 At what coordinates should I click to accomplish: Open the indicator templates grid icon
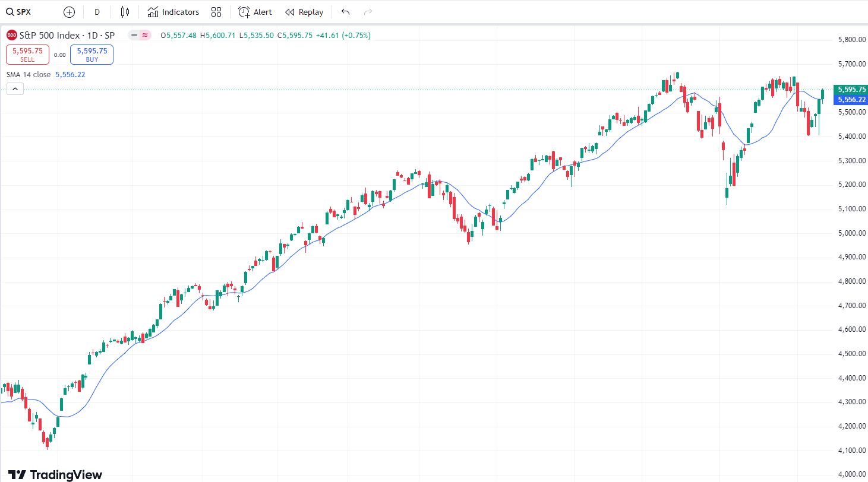pyautogui.click(x=216, y=12)
